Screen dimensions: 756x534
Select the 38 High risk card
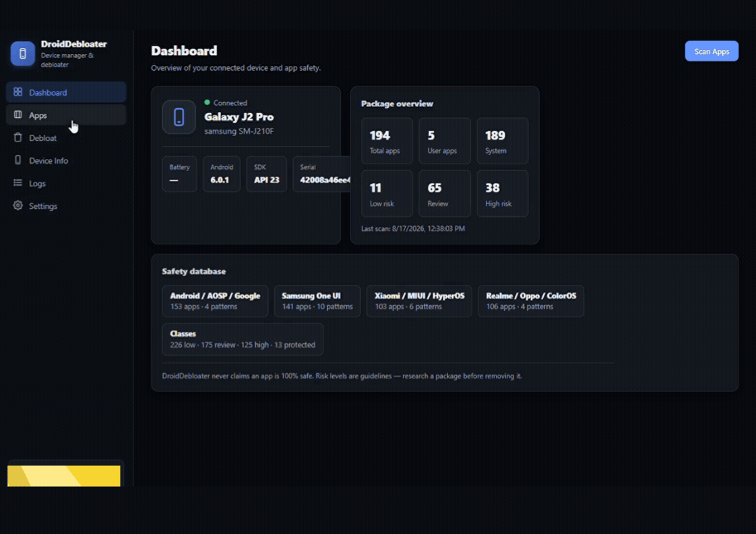coord(503,194)
